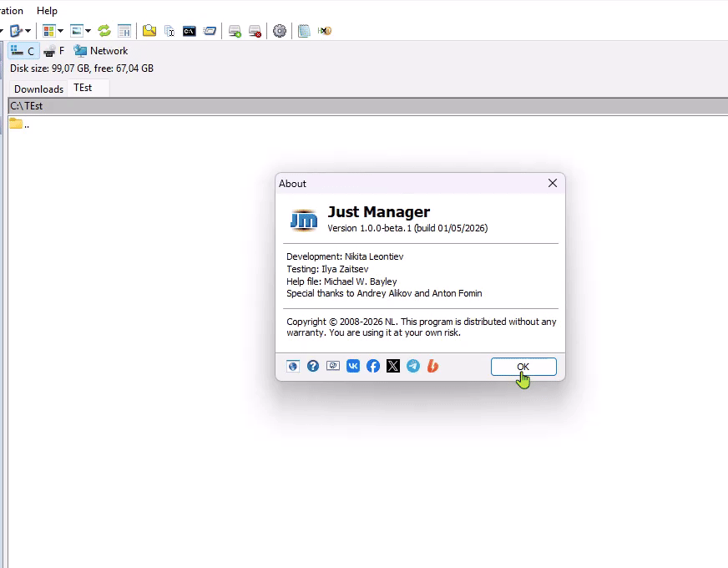
Task: Click the colorful panels layout toolbar icon
Action: [48, 31]
